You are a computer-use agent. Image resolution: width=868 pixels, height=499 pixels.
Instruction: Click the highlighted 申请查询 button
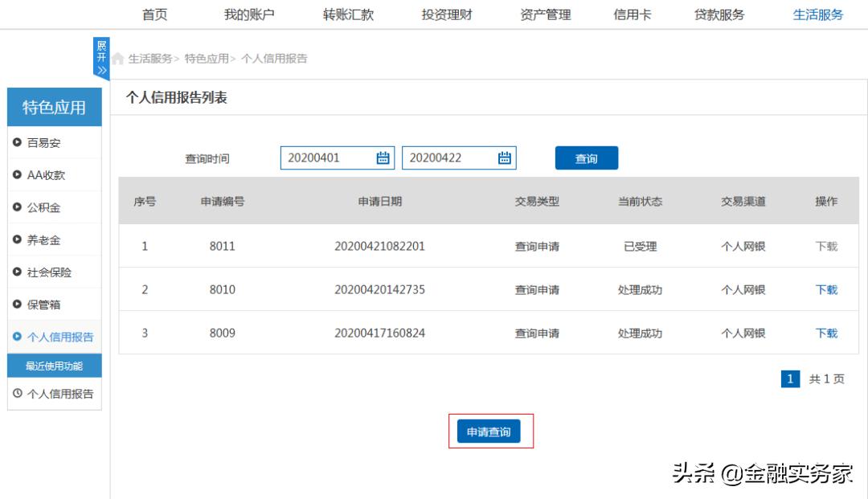[x=489, y=431]
